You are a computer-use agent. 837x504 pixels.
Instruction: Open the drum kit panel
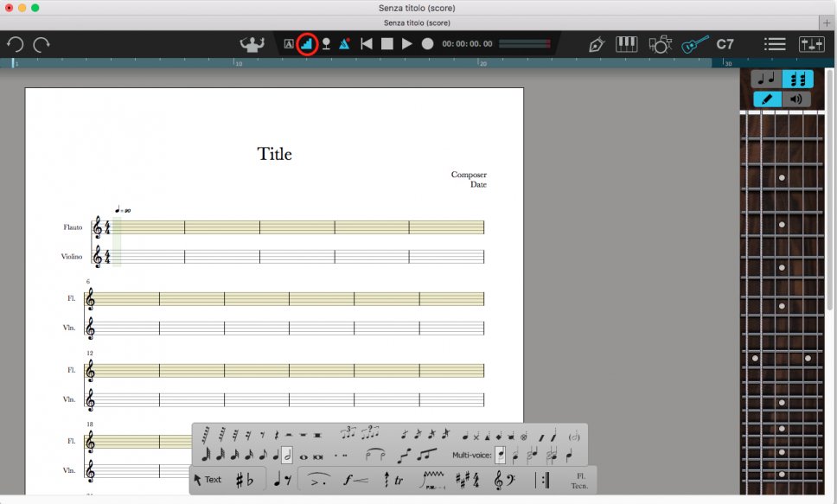click(x=660, y=44)
